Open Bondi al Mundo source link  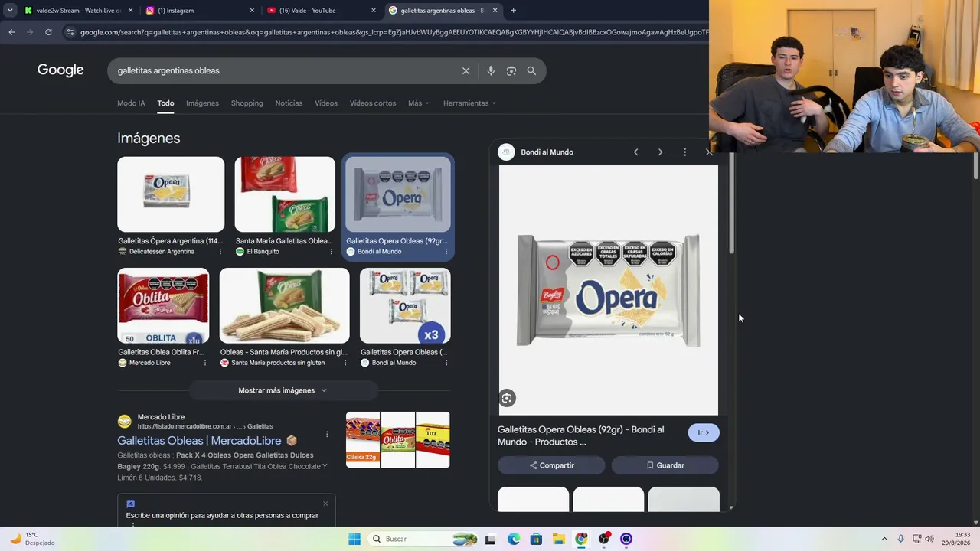tap(547, 152)
